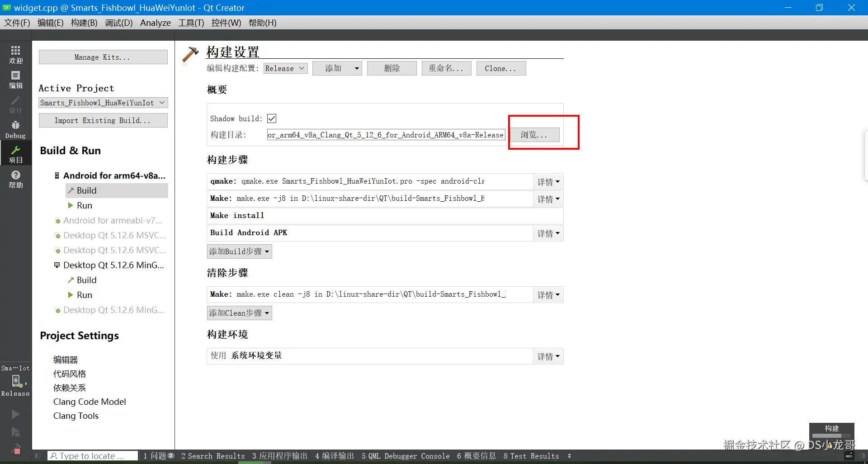
Task: Select the active Desktop Qt 5.12.6 MinG... kit
Action: click(x=109, y=265)
